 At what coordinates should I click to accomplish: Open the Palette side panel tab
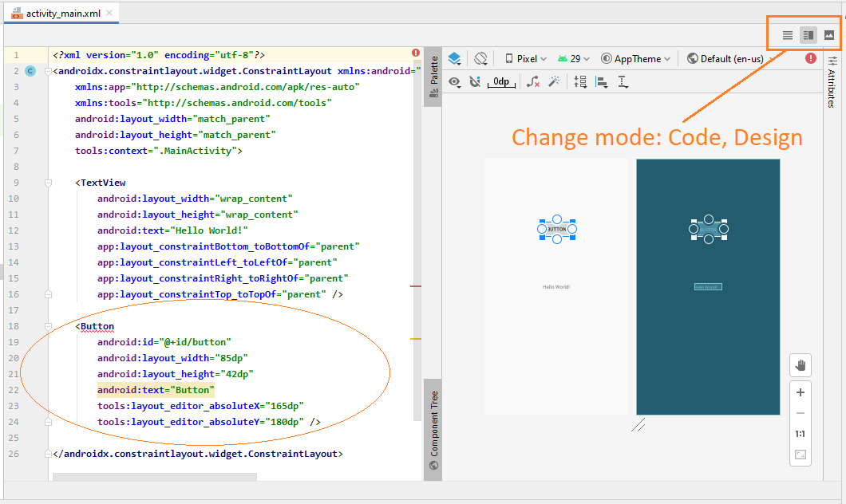(x=433, y=77)
